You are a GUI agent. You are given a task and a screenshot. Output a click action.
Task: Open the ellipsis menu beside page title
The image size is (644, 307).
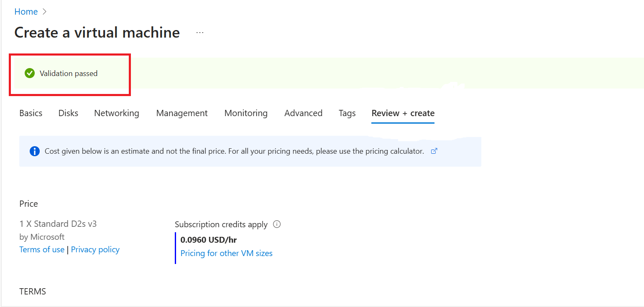tap(200, 33)
